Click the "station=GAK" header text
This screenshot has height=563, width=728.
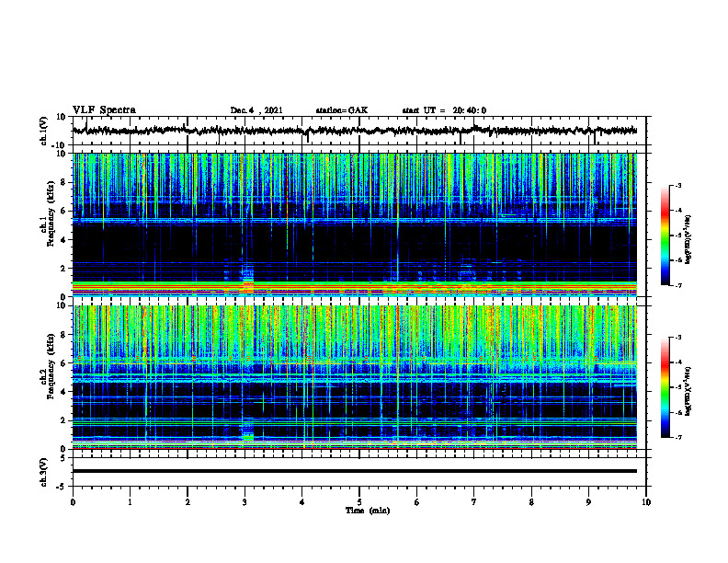342,110
